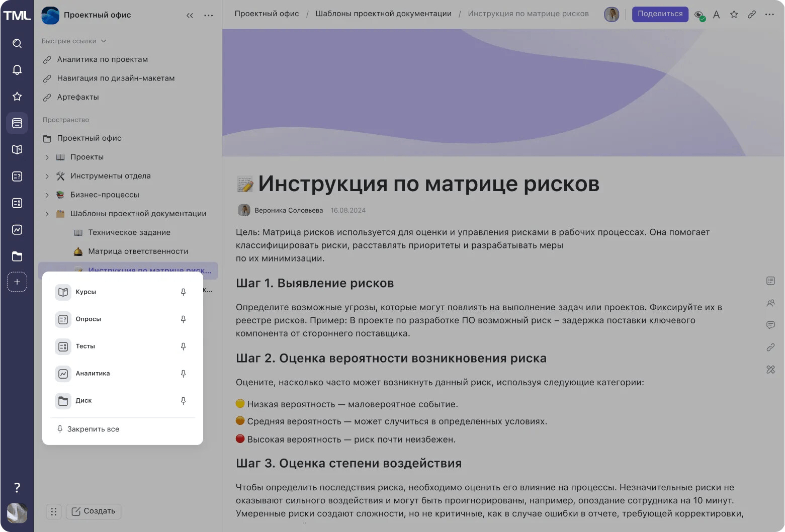785x532 pixels.
Task: Expand the Проекты tree item
Action: pyautogui.click(x=47, y=157)
